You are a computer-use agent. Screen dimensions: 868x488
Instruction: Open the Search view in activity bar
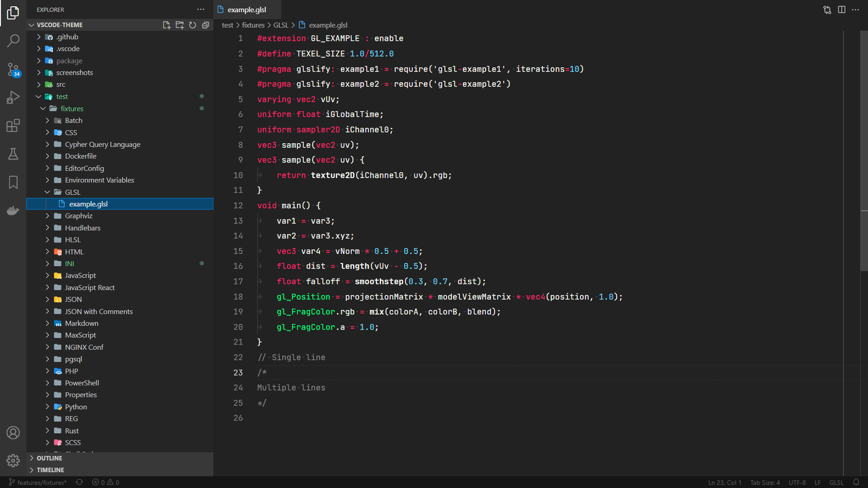tap(13, 41)
